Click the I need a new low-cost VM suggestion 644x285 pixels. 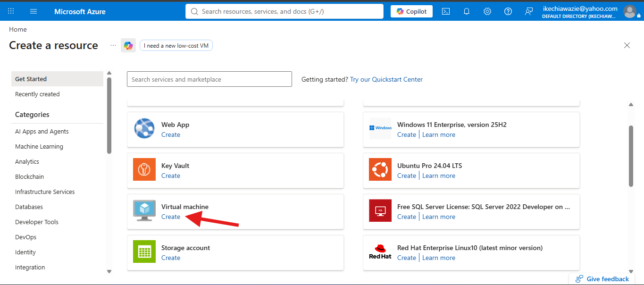point(176,45)
